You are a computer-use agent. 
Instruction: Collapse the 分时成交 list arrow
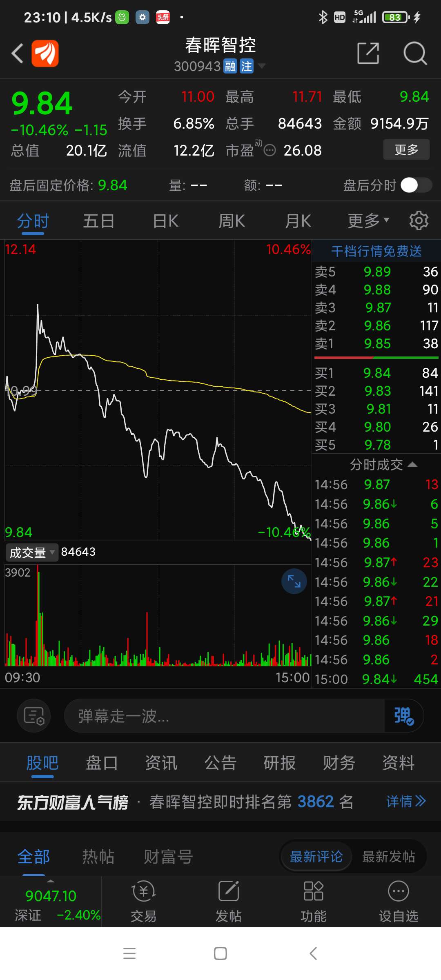coord(412,464)
